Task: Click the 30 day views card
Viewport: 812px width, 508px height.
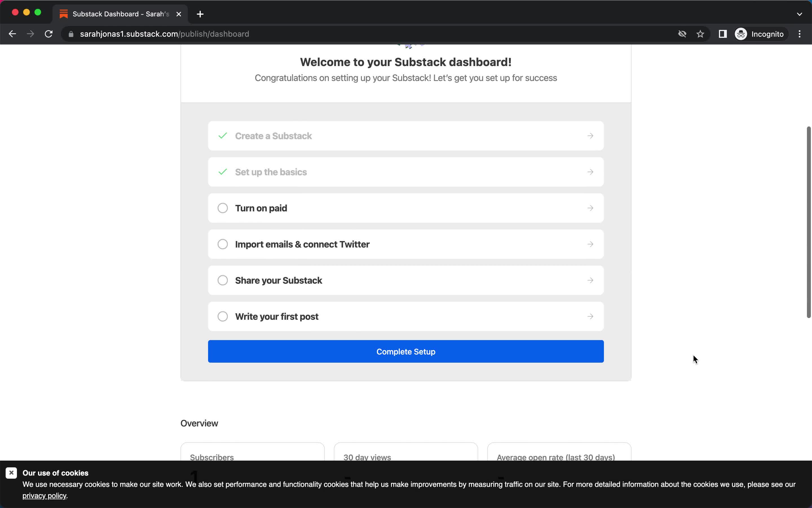Action: coord(406,452)
